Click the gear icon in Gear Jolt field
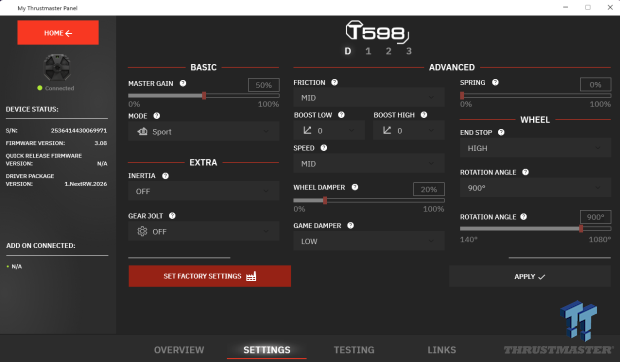 pyautogui.click(x=142, y=231)
